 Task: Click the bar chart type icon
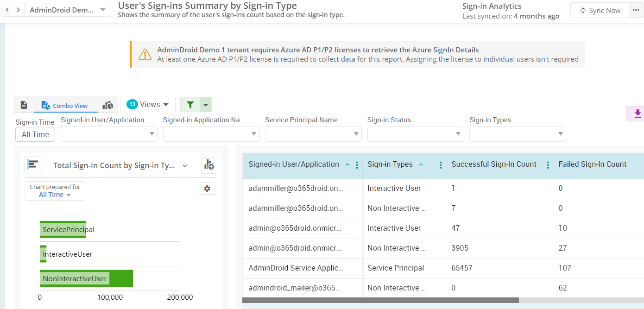click(x=33, y=165)
